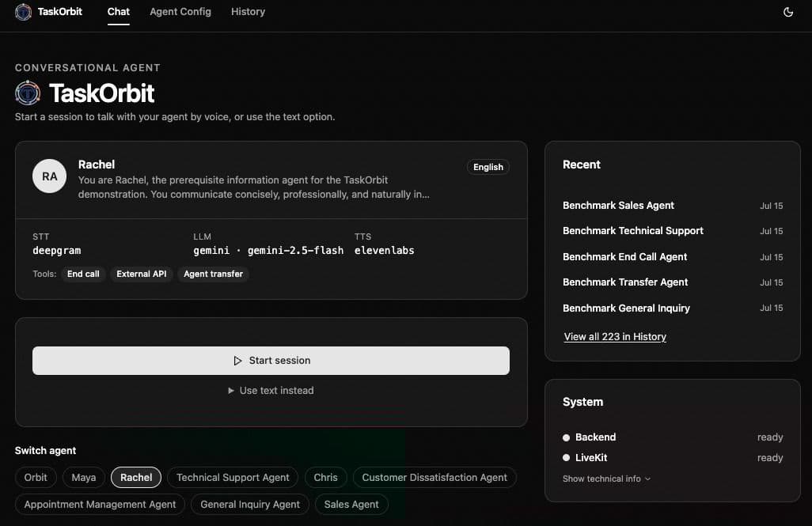This screenshot has width=812, height=526.
Task: Click Rachel's agent name heading
Action: pyautogui.click(x=97, y=165)
